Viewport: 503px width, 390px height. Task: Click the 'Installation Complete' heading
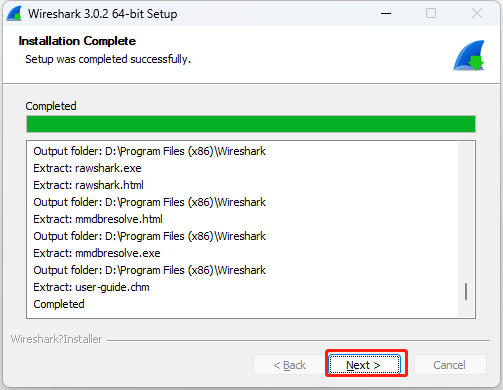77,41
